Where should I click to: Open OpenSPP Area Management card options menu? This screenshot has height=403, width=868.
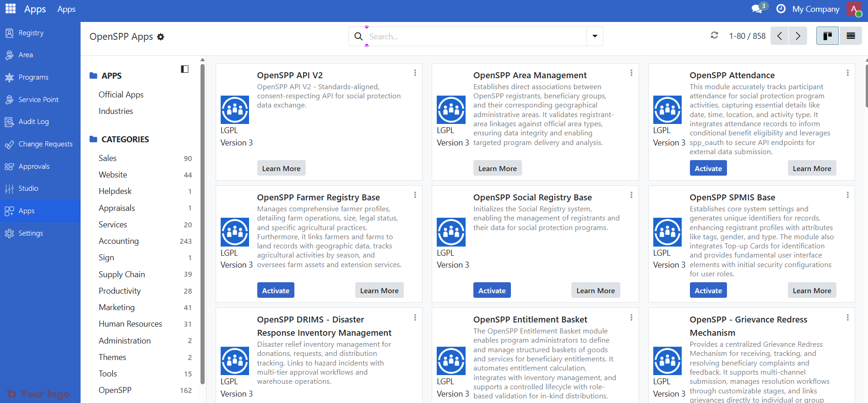coord(631,73)
